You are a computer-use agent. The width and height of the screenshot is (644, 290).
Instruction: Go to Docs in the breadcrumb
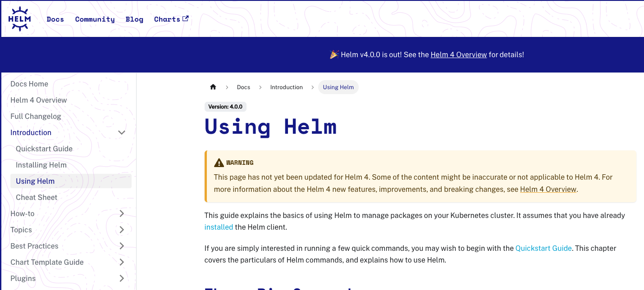(243, 87)
